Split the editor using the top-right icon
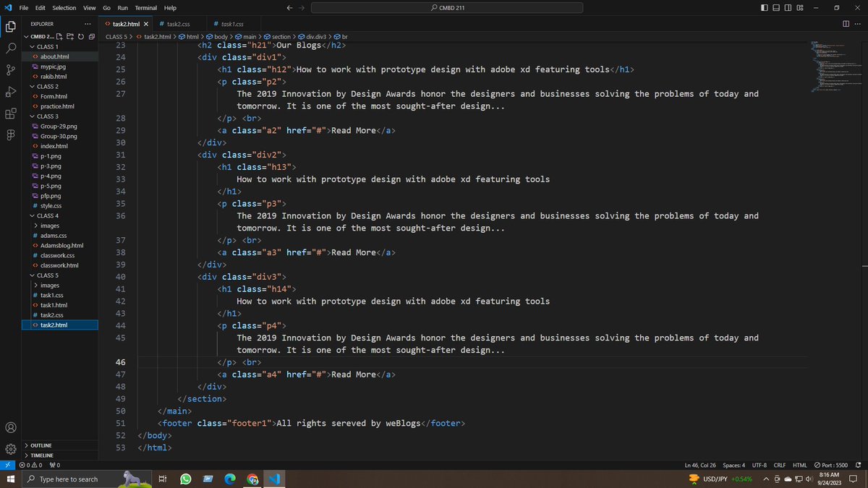Screen dimensions: 868x488 click(846, 23)
